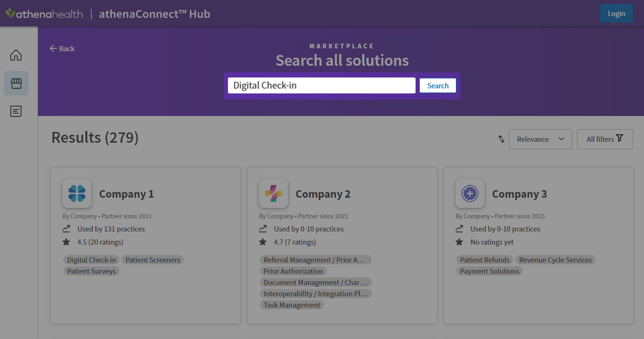The image size is (644, 339).
Task: Click the 'No ratings yet' text
Action: [492, 242]
